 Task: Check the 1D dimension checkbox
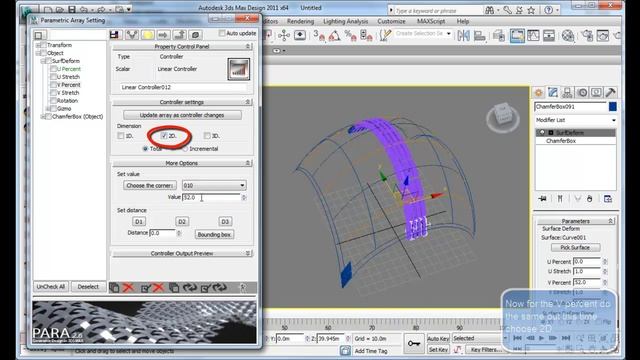[x=121, y=136]
